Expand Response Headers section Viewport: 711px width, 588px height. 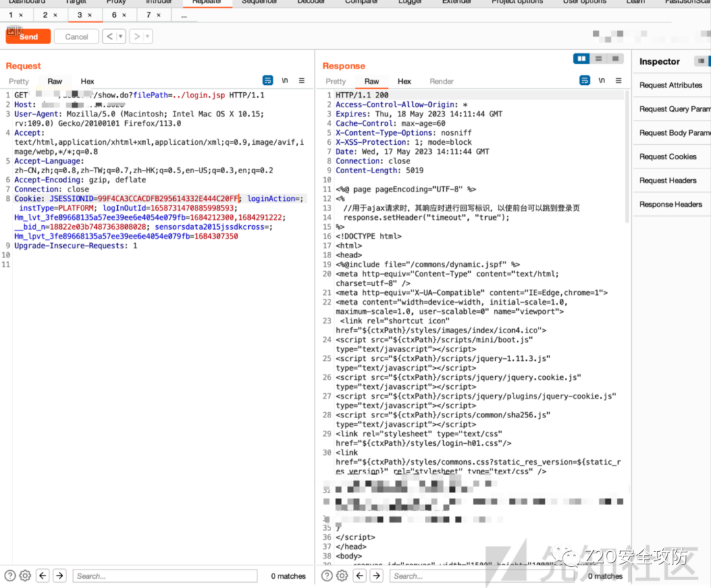tap(671, 204)
